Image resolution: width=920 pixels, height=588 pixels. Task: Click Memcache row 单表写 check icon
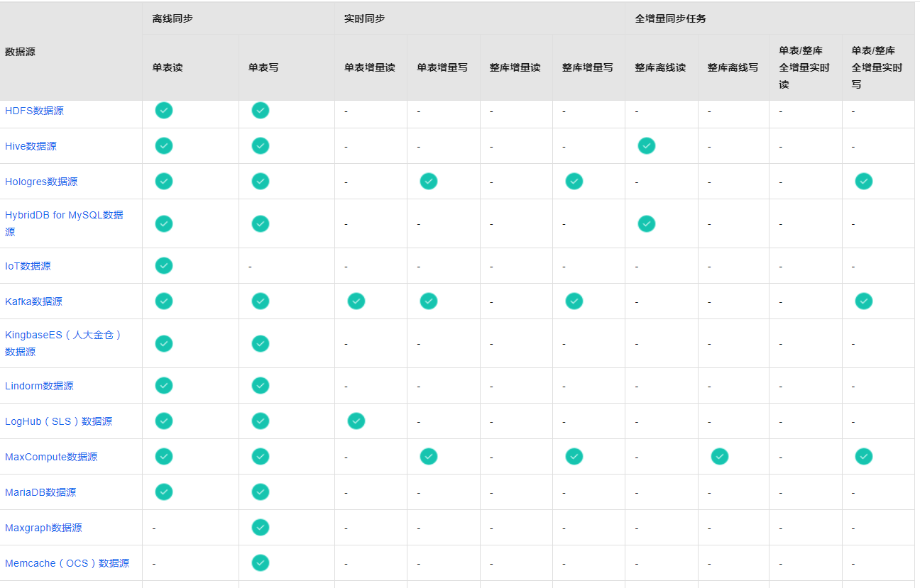[x=261, y=562]
